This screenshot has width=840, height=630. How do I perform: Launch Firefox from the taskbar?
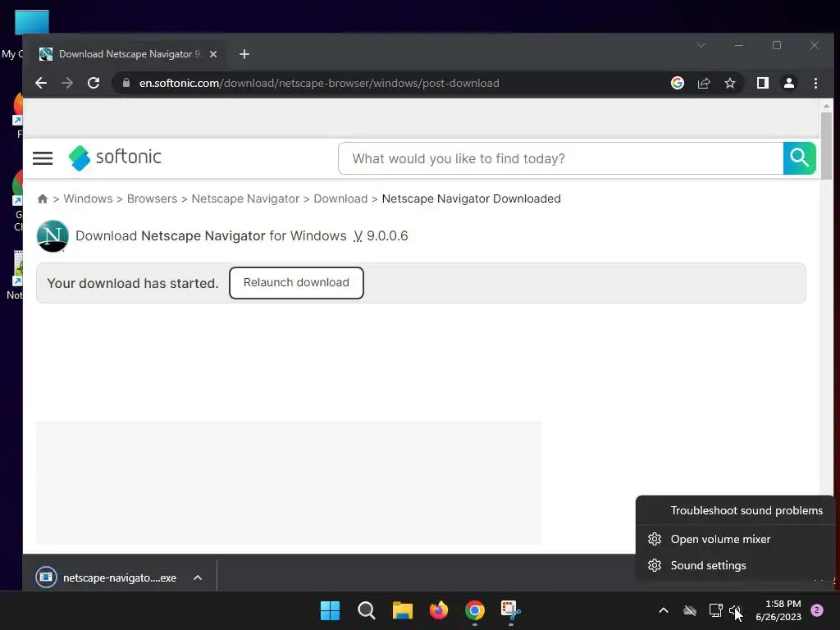438,610
